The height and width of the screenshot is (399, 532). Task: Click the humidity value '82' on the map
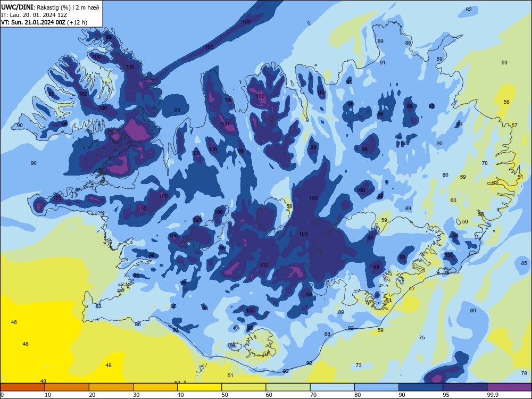pos(469,10)
